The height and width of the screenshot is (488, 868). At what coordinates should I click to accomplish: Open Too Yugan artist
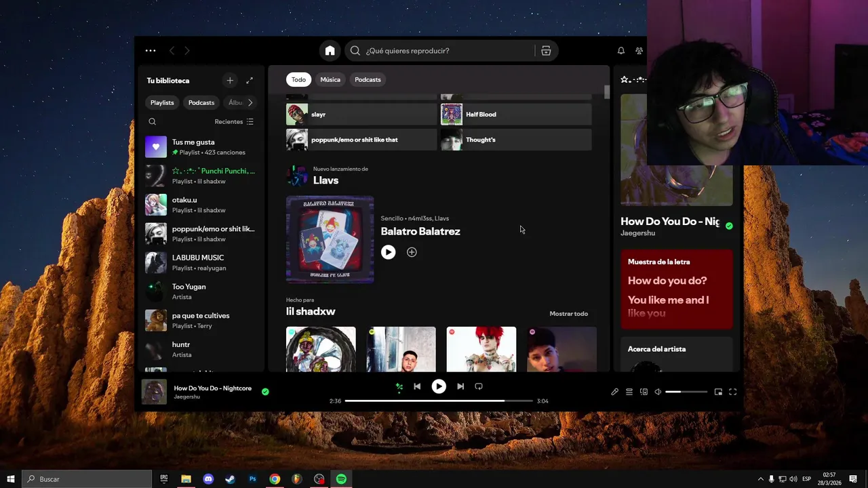201,291
